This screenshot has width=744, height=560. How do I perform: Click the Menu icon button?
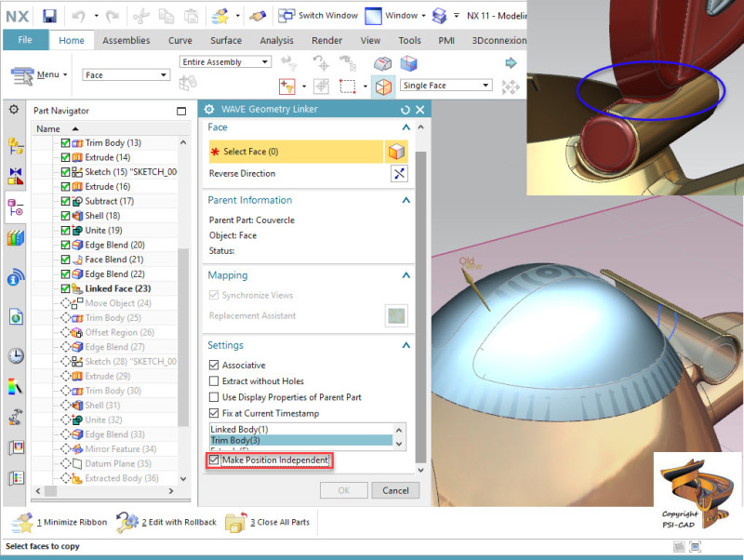point(40,75)
